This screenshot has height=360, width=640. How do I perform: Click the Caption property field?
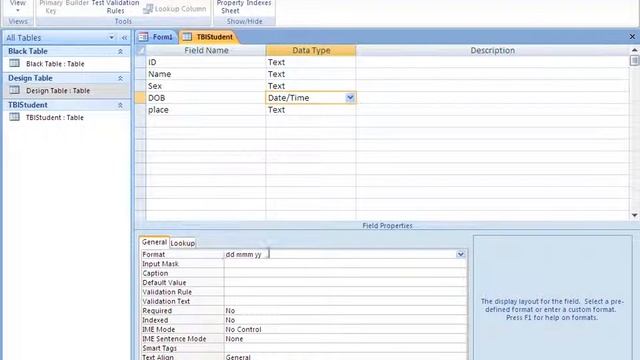tap(345, 273)
